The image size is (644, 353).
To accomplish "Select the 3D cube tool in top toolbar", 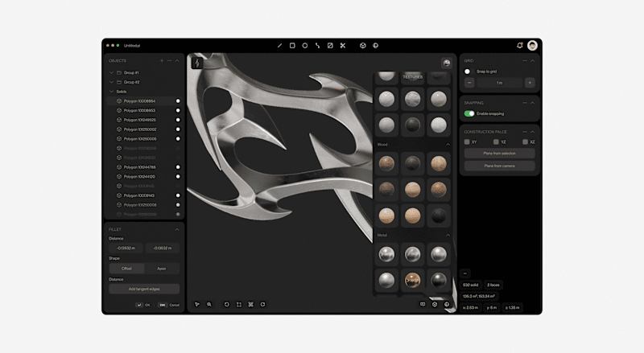I will [363, 46].
